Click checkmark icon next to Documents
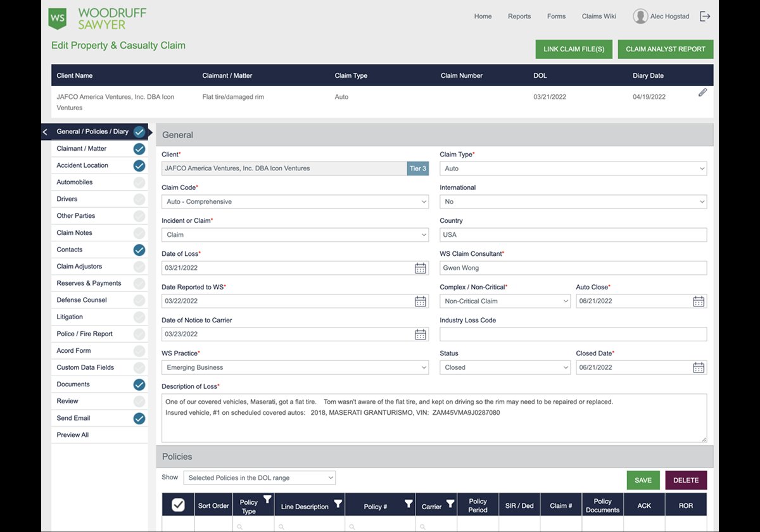 (x=139, y=384)
